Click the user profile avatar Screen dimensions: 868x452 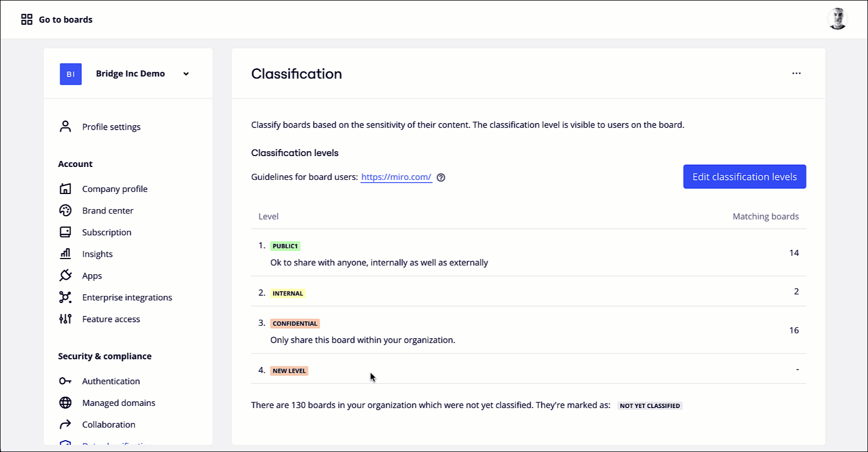point(837,18)
